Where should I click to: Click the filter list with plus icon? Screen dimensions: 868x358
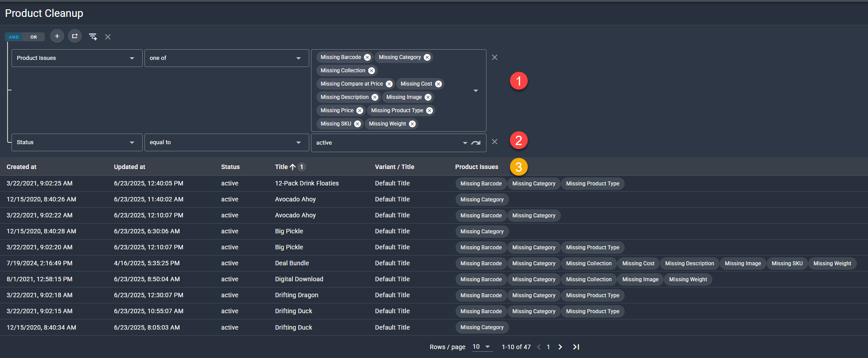pyautogui.click(x=93, y=37)
